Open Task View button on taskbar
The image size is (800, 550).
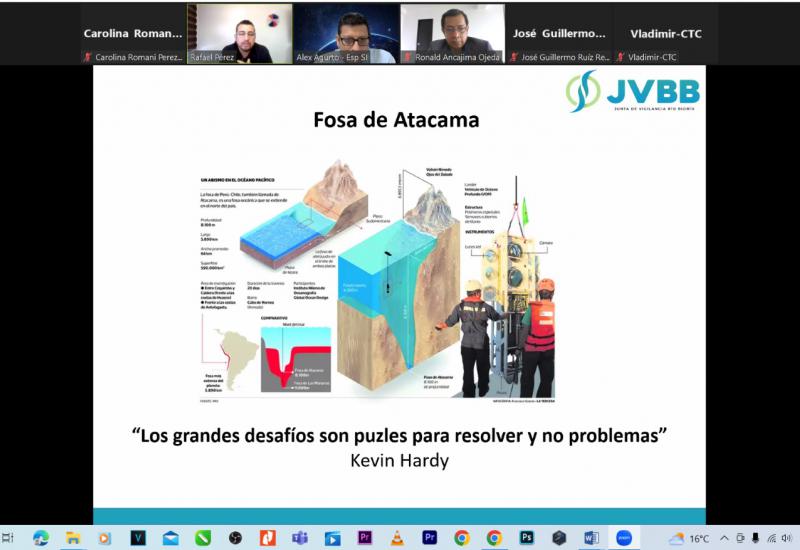coord(8,538)
